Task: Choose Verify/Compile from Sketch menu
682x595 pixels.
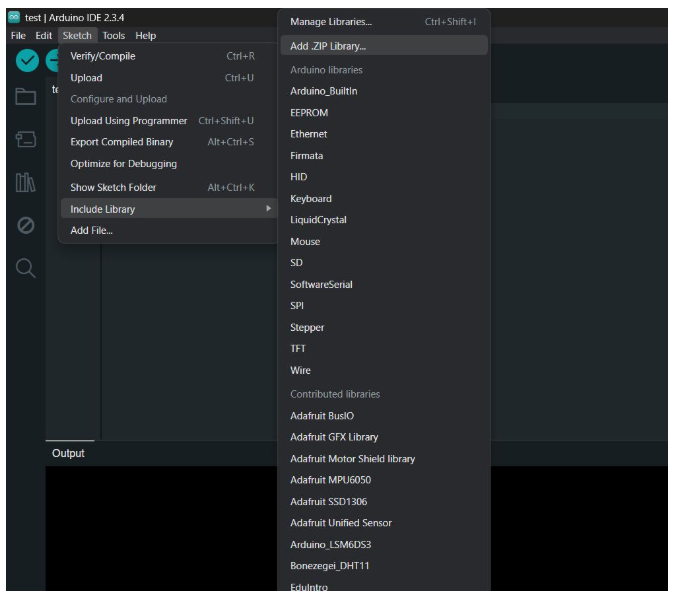Action: click(168, 56)
